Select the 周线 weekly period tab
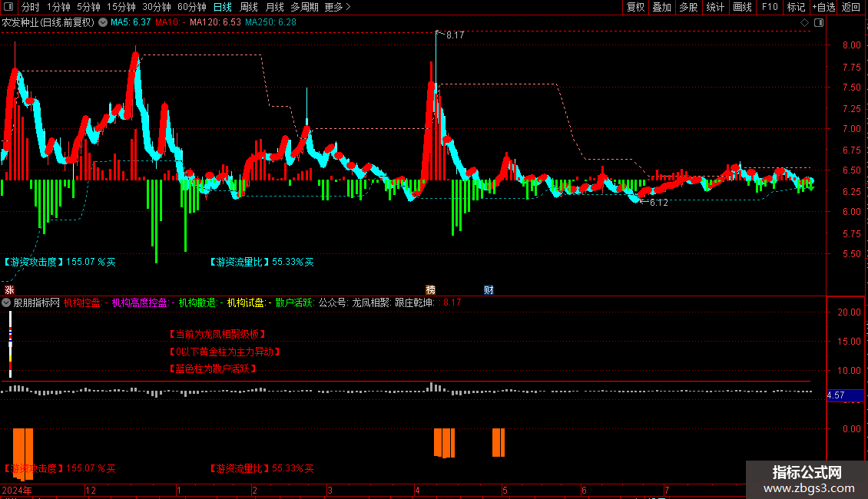 click(249, 7)
